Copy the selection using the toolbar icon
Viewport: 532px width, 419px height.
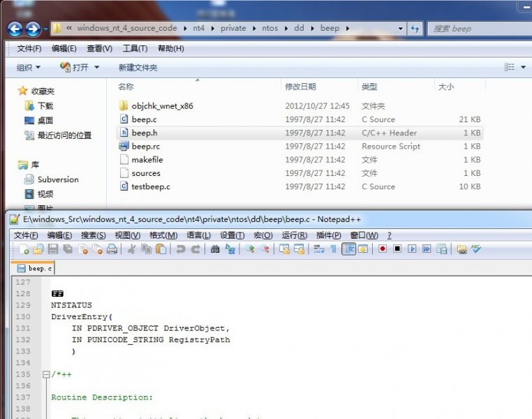coord(146,249)
